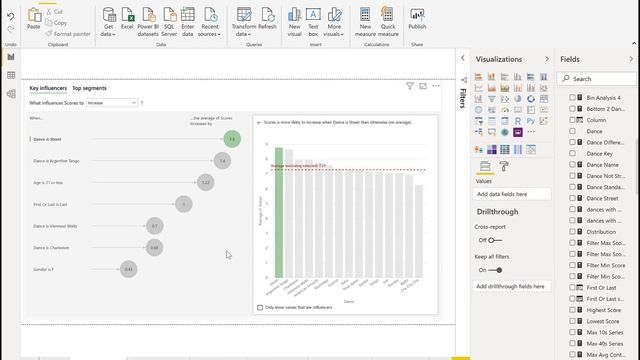Image resolution: width=640 pixels, height=360 pixels.
Task: Expand the Filters pane arrow
Action: pyautogui.click(x=462, y=58)
